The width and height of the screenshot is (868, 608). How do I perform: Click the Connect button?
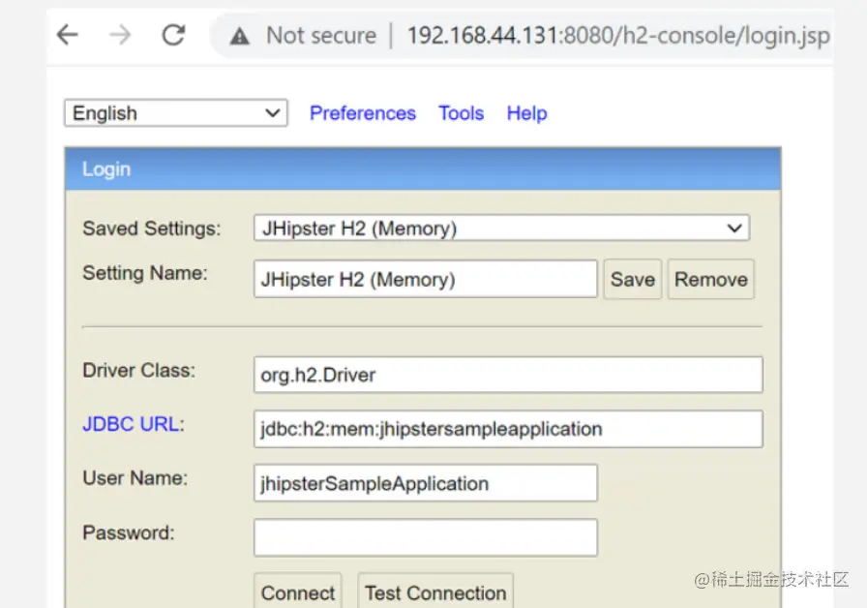(x=298, y=593)
